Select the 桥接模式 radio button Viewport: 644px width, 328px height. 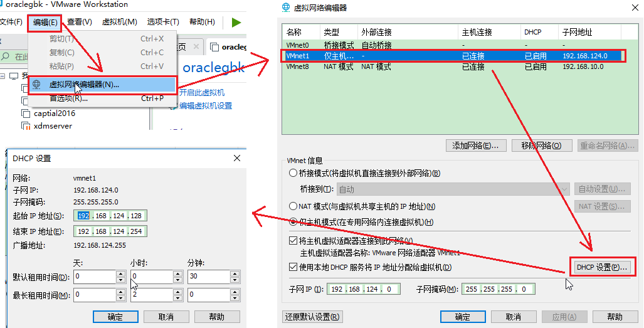[293, 173]
